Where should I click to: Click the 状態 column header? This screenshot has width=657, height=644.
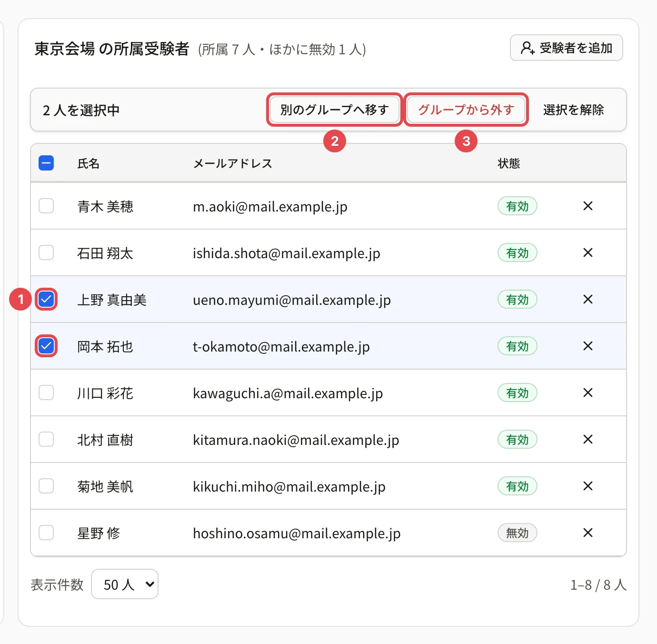[509, 163]
